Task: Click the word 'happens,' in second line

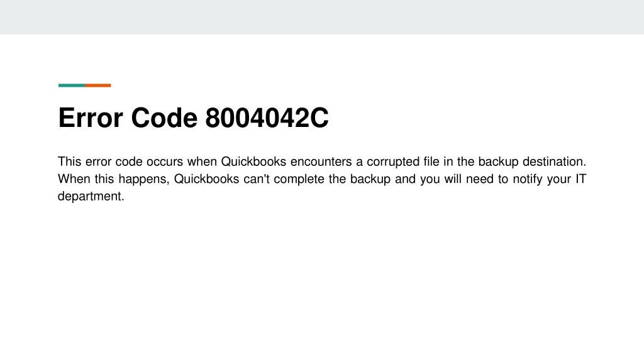Action: (144, 180)
